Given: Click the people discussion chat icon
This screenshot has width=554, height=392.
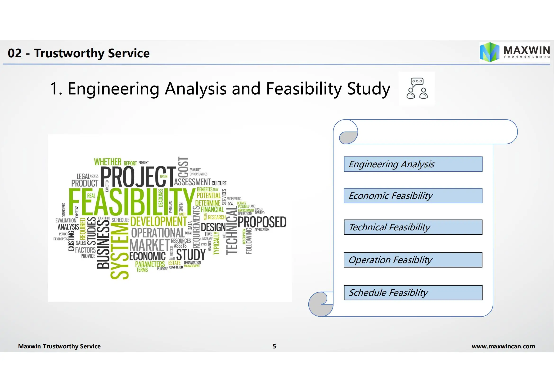Looking at the screenshot, I should click(x=417, y=88).
